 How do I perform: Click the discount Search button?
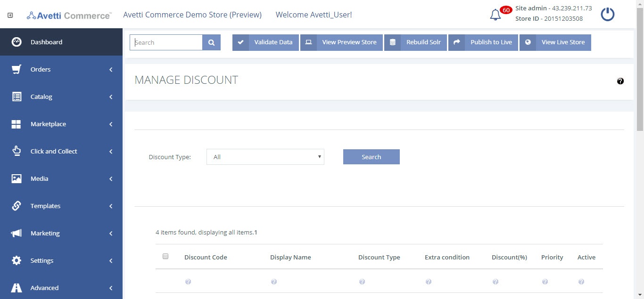372,157
